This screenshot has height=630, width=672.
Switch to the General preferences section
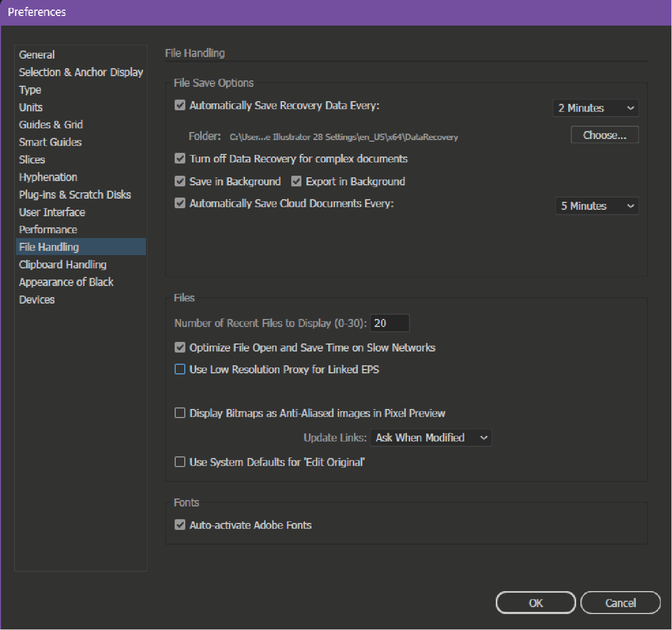(36, 54)
